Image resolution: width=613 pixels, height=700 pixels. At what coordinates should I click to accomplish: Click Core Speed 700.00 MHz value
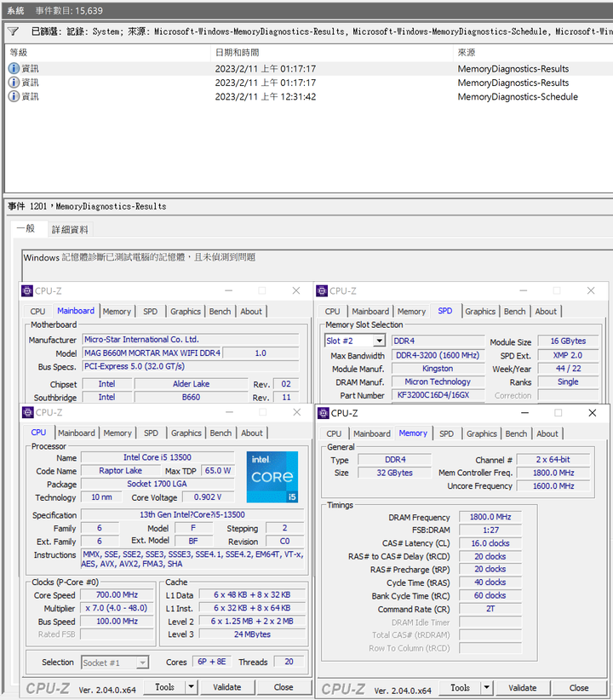117,594
